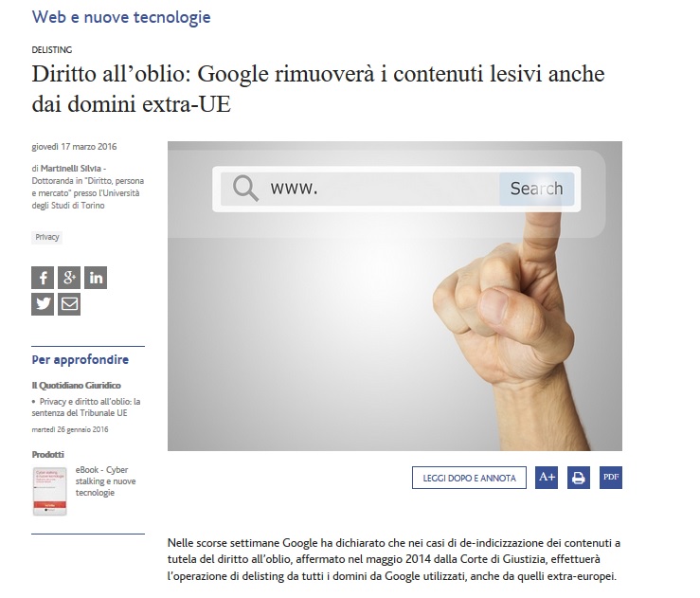
Task: Click the article headline about Diritto all'oblio
Action: click(318, 89)
